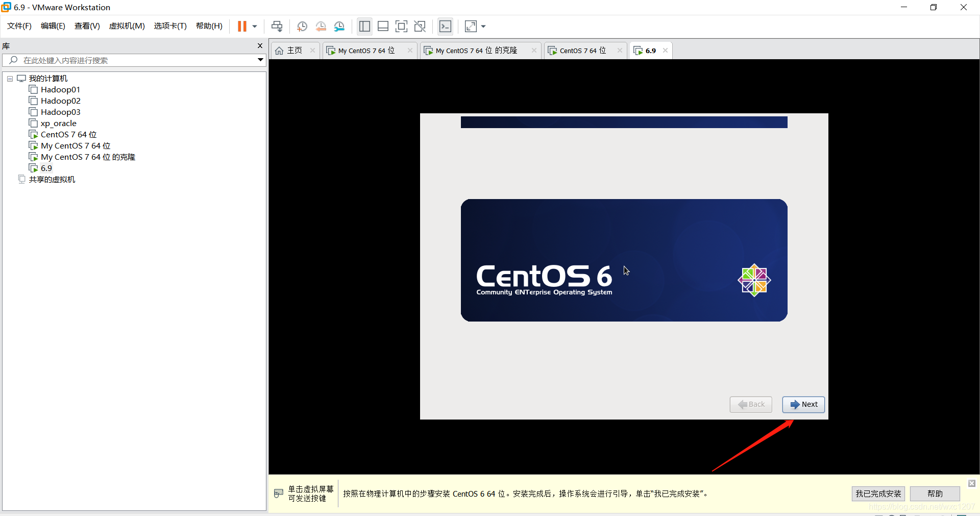The height and width of the screenshot is (516, 980).
Task: Switch to Unity mode icon
Action: coord(420,26)
